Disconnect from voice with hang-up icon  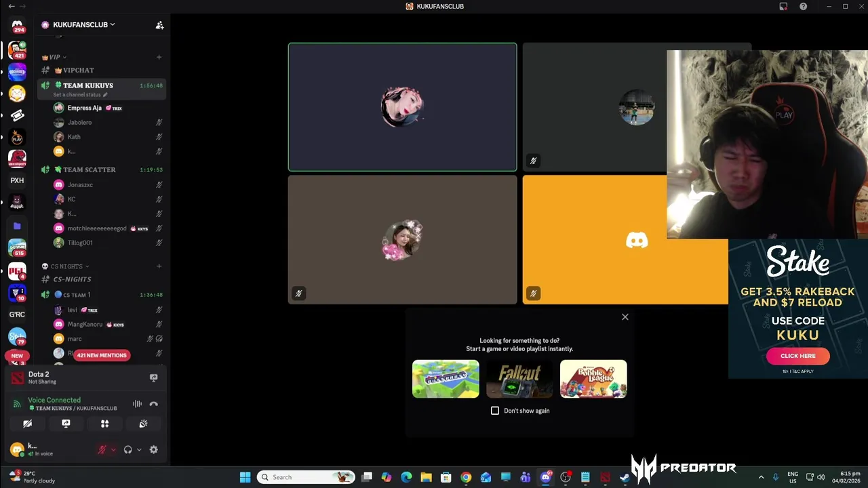pyautogui.click(x=154, y=404)
